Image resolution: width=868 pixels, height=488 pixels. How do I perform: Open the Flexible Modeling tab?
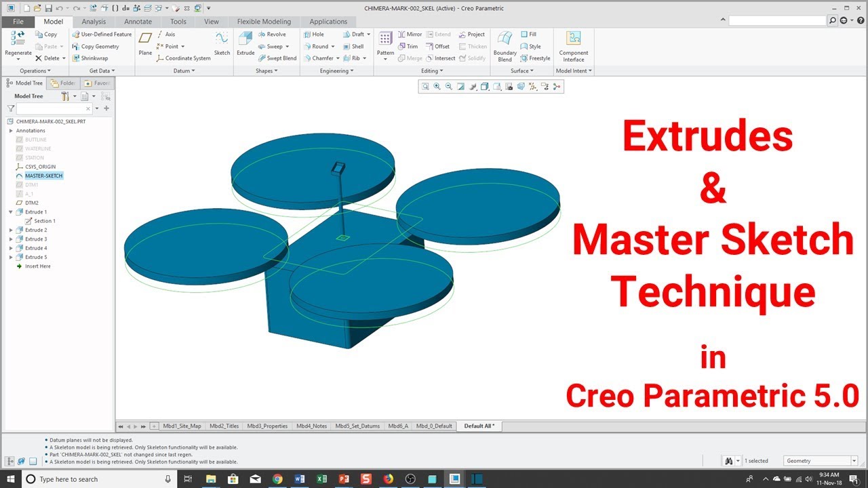[264, 22]
